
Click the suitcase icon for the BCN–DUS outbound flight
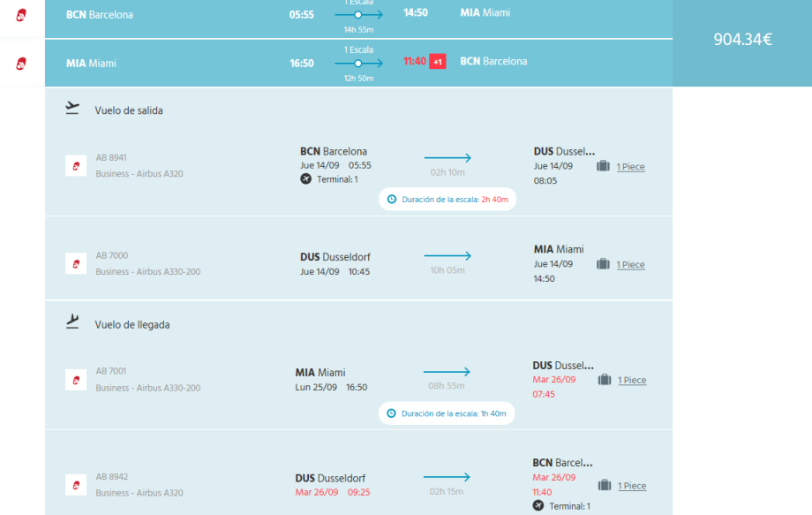[604, 166]
